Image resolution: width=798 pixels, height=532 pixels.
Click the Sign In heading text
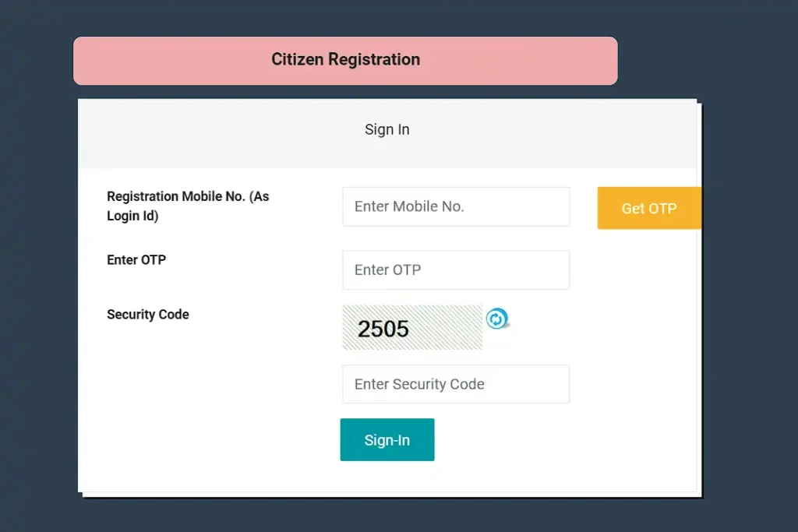[387, 129]
